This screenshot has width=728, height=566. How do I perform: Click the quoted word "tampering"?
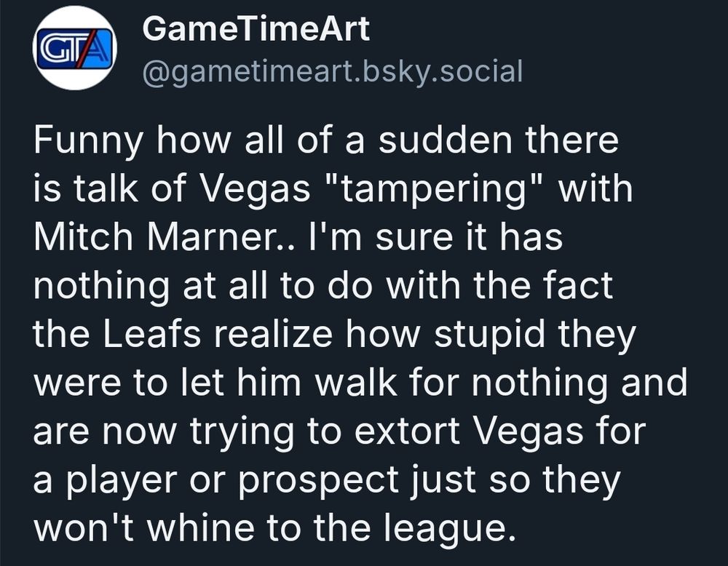pos(434,190)
